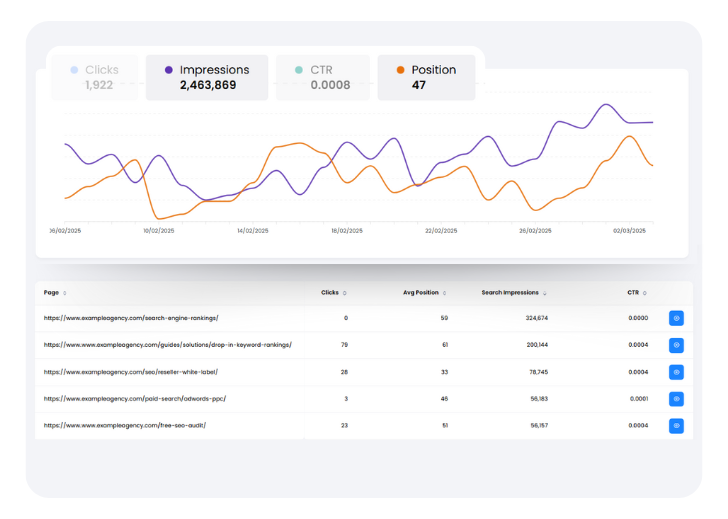Open the search-engine-rankings page URL
Screen dimensions: 728x519
click(131, 318)
